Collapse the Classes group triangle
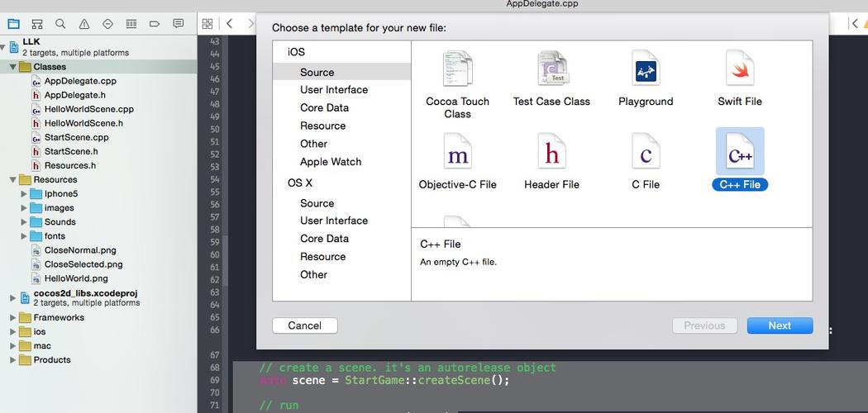Image resolution: width=868 pixels, height=413 pixels. click(x=12, y=67)
